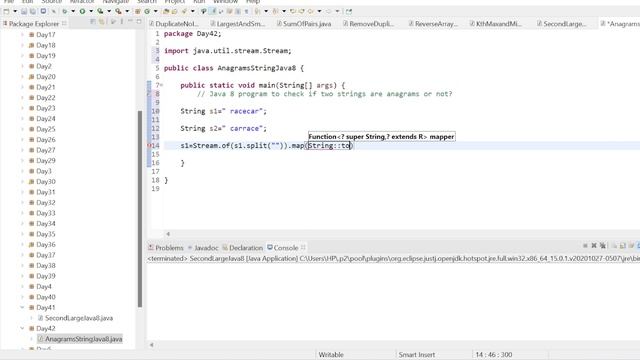Open the Coverage dropdown arrow

[x=109, y=11]
